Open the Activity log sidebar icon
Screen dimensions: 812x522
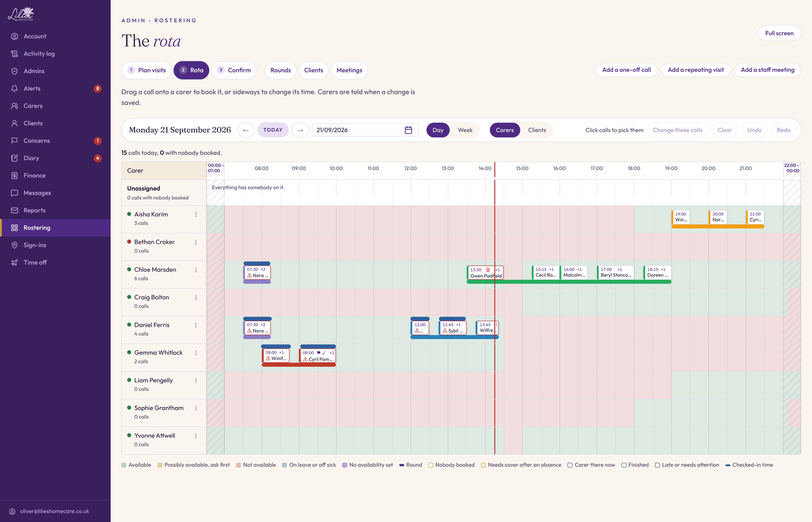tap(14, 53)
